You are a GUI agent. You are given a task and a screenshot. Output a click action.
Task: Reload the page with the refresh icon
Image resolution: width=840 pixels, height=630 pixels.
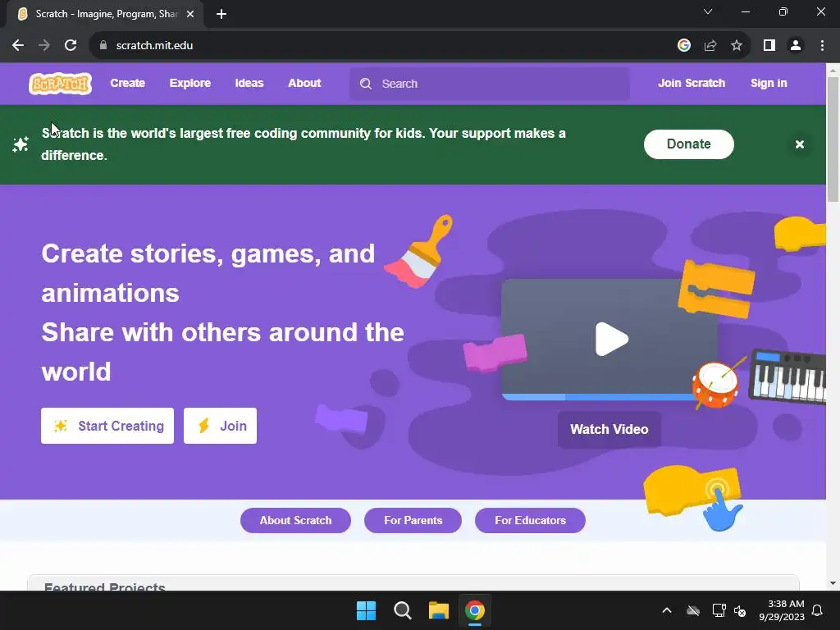[x=71, y=46]
